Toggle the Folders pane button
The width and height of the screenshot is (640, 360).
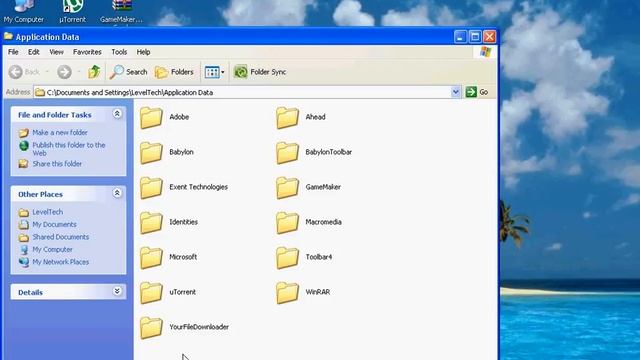click(174, 72)
